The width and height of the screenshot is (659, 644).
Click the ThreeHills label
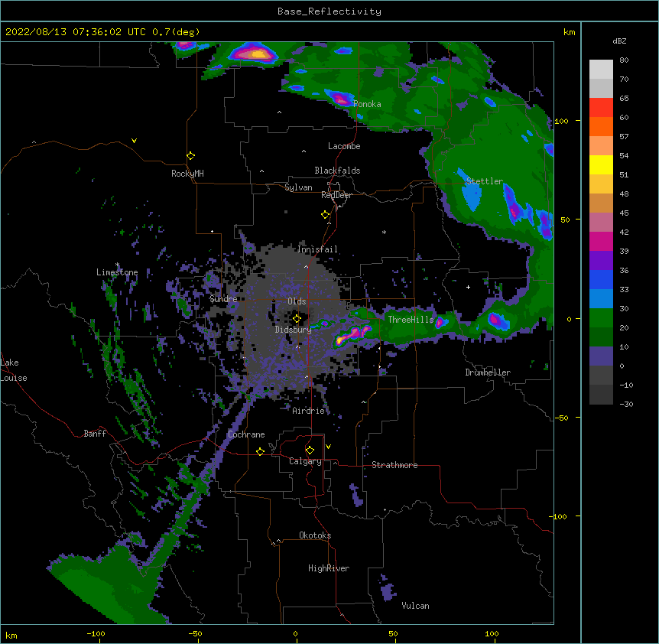411,320
